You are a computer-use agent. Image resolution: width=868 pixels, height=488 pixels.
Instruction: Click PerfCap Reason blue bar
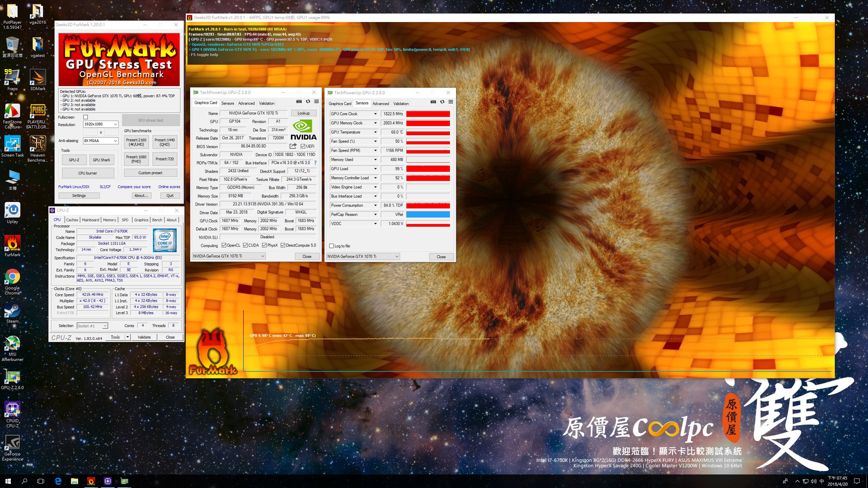428,215
